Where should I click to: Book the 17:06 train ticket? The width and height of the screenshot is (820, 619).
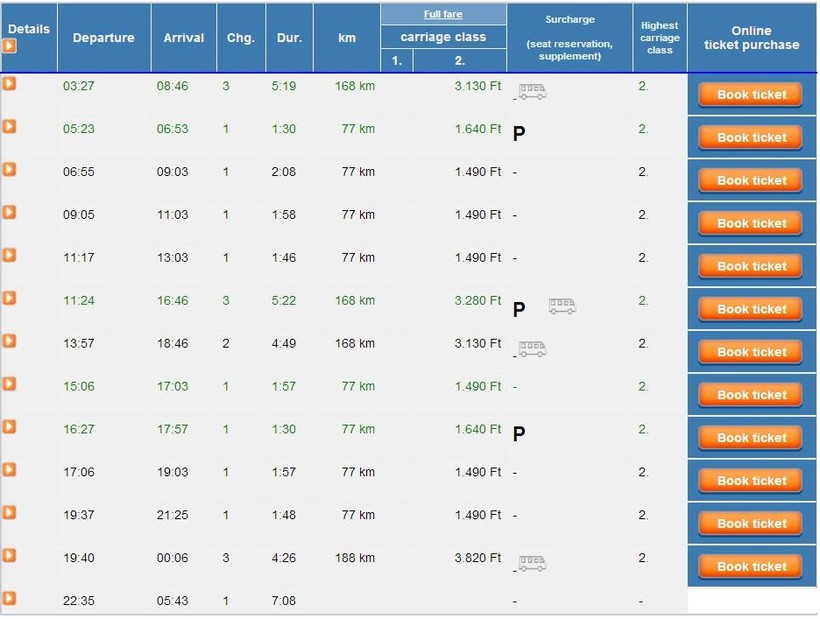[x=751, y=481]
